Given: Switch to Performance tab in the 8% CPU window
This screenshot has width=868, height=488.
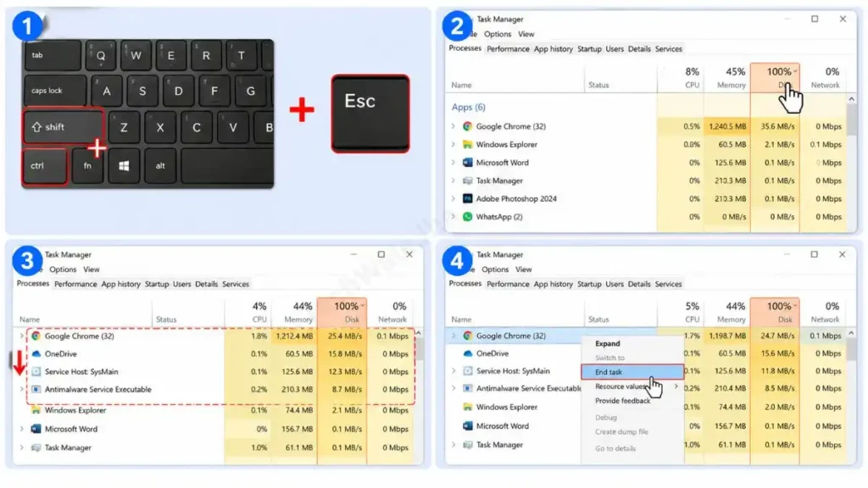Looking at the screenshot, I should [x=508, y=48].
